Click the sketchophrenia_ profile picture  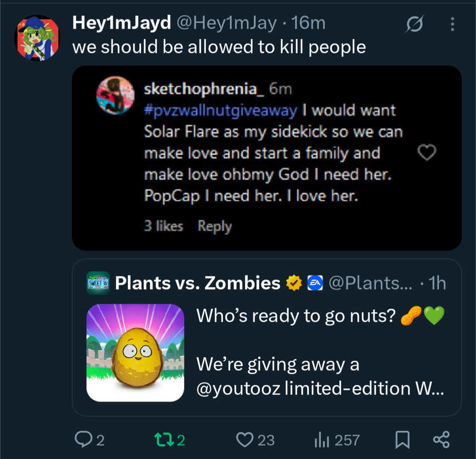[115, 95]
